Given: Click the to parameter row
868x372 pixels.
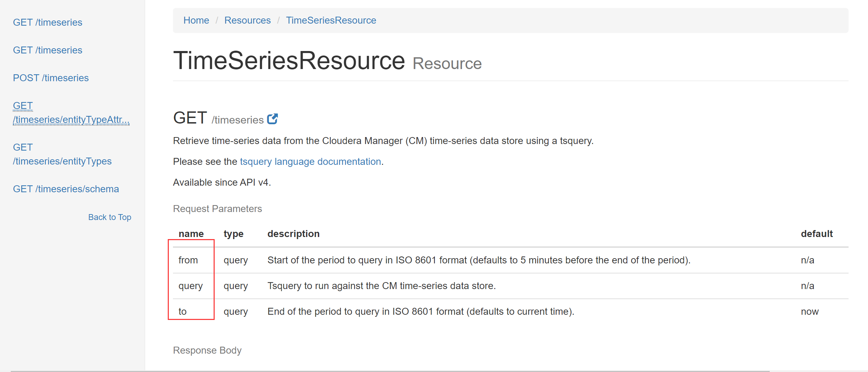Looking at the screenshot, I should 182,311.
